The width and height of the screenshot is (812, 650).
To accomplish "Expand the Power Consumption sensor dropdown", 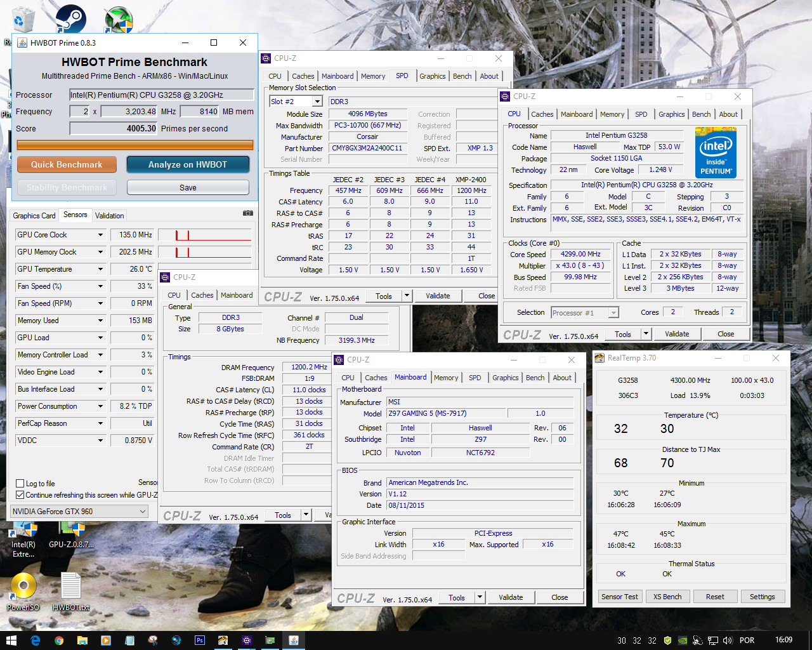I will (100, 406).
